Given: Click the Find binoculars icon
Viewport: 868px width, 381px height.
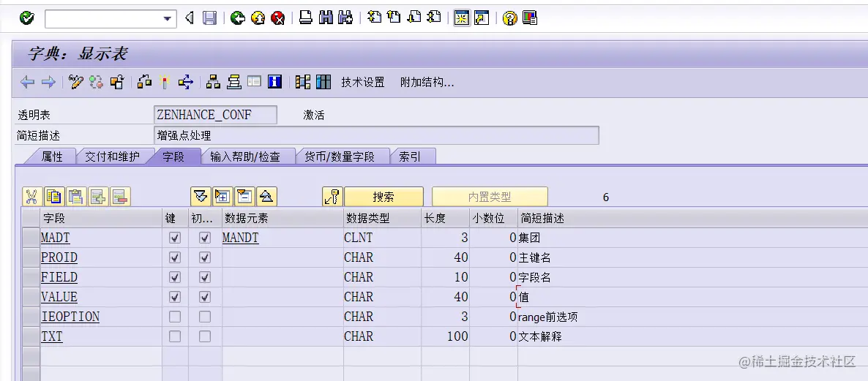Looking at the screenshot, I should pos(326,18).
